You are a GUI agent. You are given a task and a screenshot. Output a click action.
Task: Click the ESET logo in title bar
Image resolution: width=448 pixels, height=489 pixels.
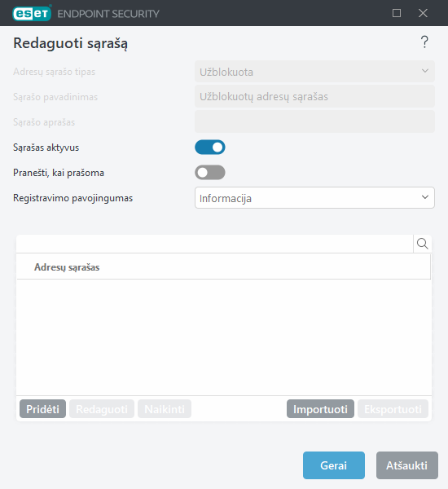coord(32,13)
